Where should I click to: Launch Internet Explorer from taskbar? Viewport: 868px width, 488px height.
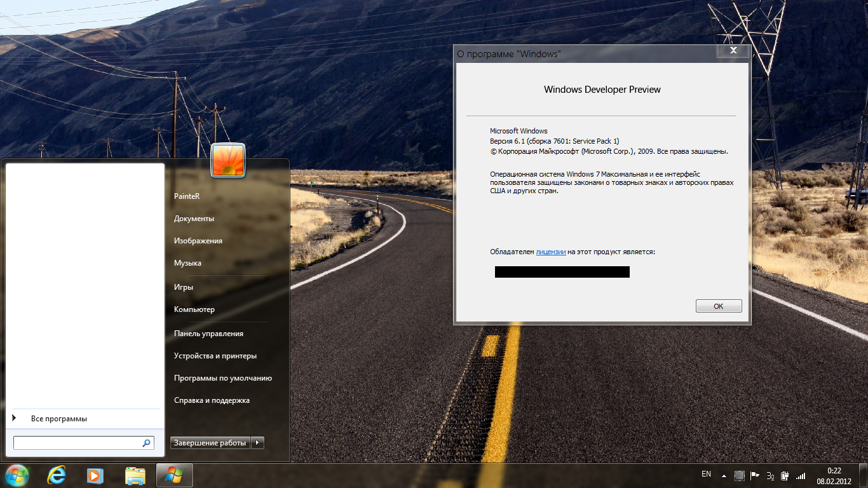57,475
